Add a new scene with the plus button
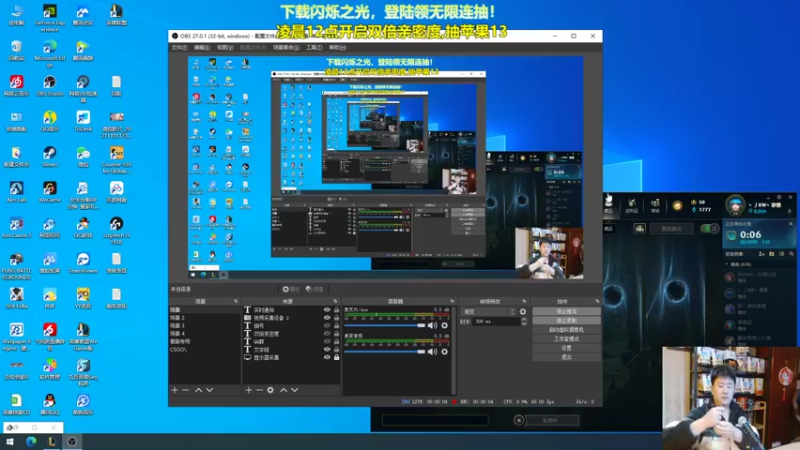The width and height of the screenshot is (800, 450). 174,390
